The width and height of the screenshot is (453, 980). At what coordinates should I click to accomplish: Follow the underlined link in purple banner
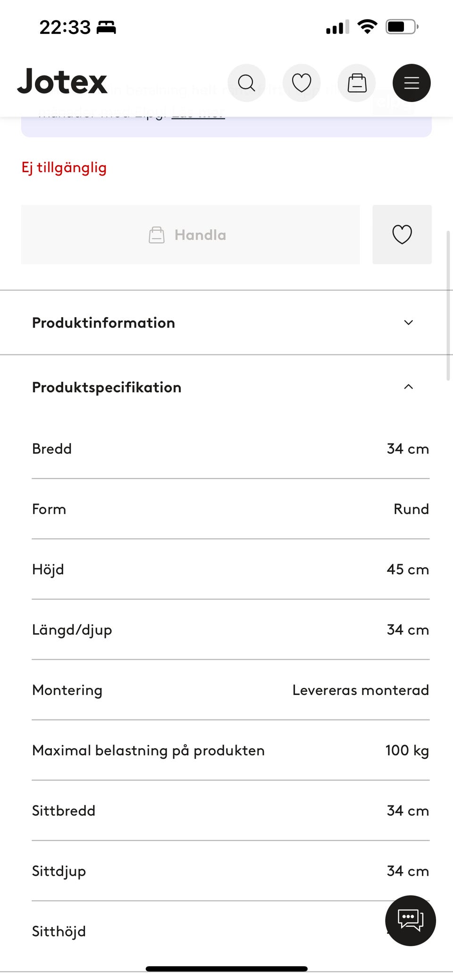[x=198, y=114]
